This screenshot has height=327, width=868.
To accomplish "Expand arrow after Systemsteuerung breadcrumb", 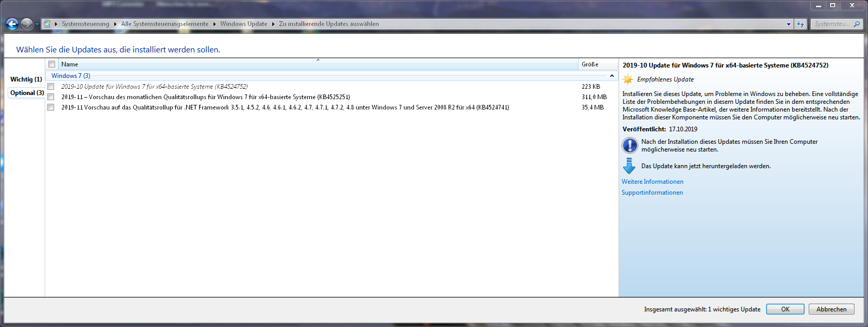I will click(x=115, y=24).
